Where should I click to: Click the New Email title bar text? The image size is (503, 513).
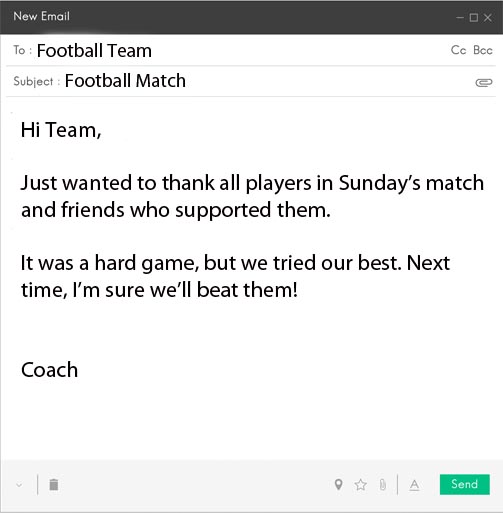42,16
